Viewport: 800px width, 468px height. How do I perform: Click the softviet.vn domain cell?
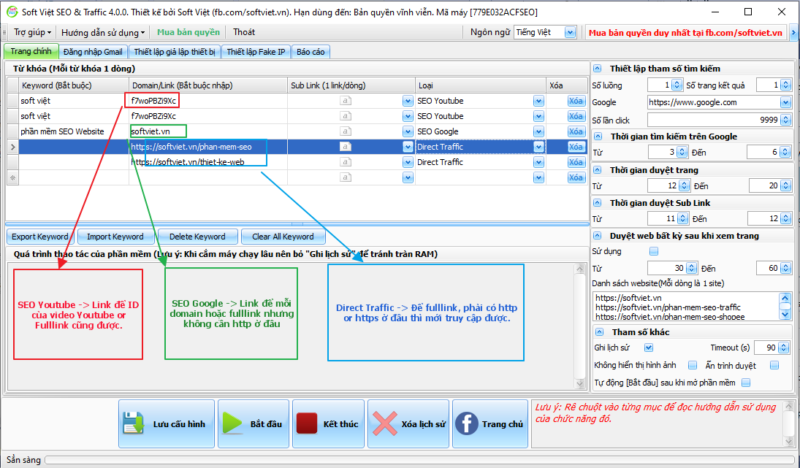click(208, 132)
